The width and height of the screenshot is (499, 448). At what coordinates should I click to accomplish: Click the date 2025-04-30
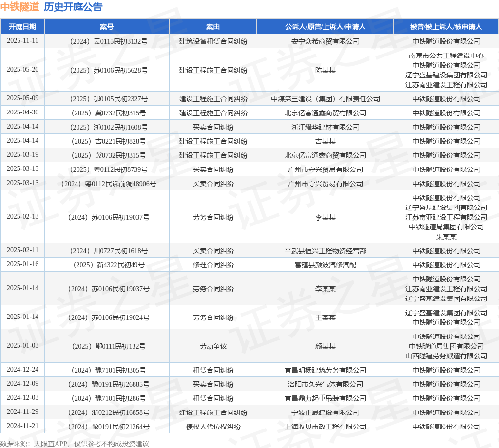(22, 112)
